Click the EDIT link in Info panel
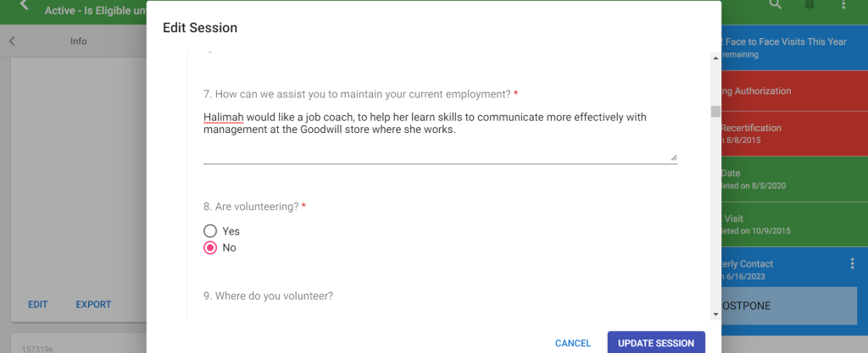This screenshot has height=353, width=868. click(x=38, y=305)
